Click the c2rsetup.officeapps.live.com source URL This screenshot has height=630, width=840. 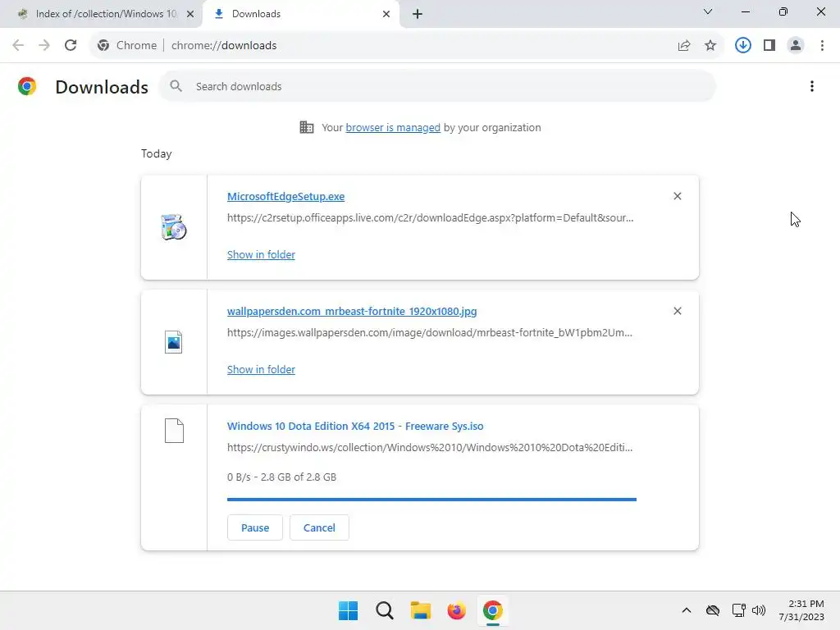[430, 217]
